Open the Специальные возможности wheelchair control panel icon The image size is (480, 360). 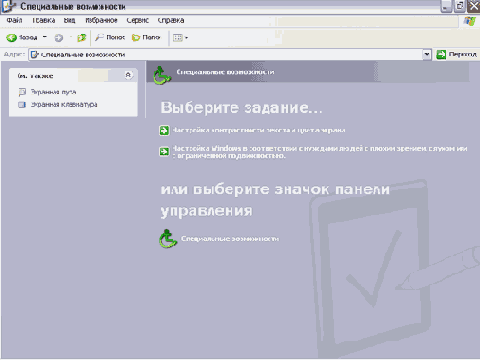[x=168, y=239]
